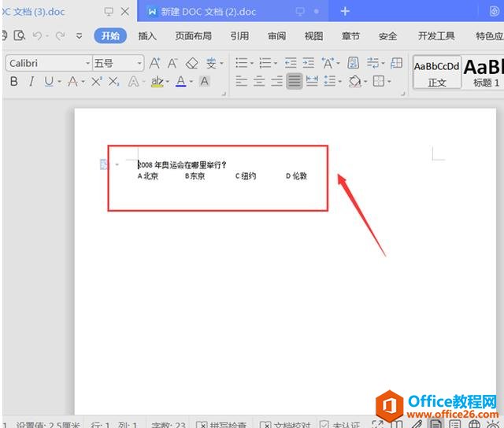This screenshot has height=428, width=504.
Task: Click the tab stops/columns icon
Action: [x=396, y=63]
